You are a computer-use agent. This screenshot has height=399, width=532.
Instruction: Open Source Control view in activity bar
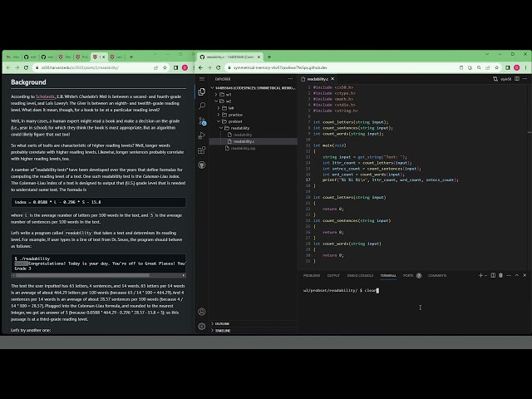coord(202,121)
